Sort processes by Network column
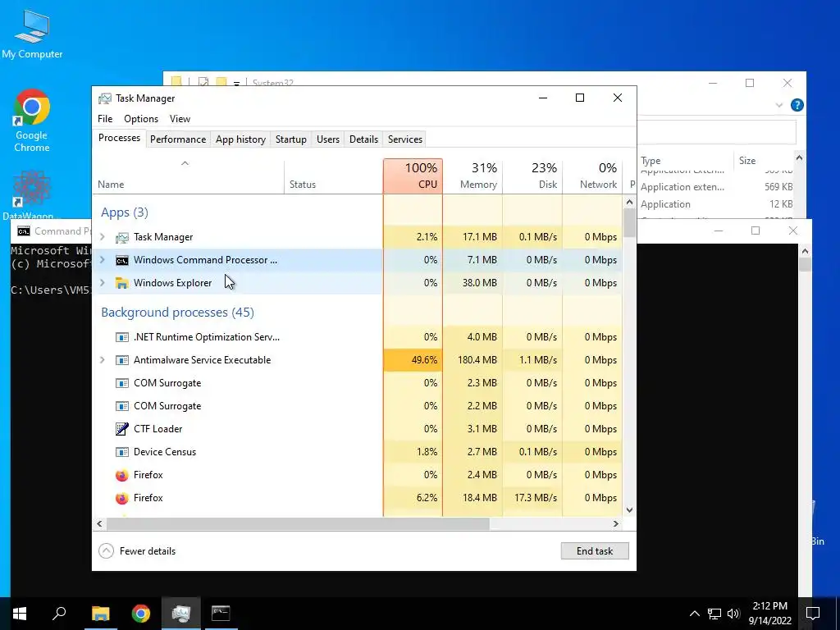Viewport: 840px width, 630px height. [x=592, y=176]
